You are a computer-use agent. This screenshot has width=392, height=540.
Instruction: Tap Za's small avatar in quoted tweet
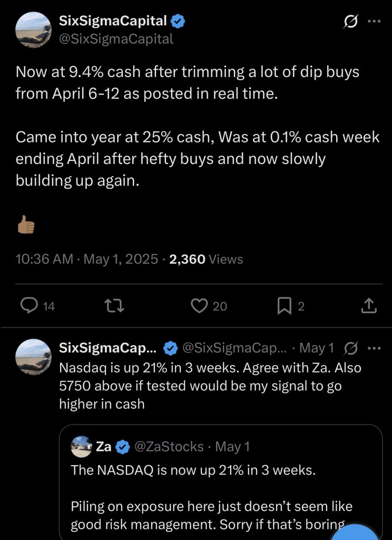tap(82, 447)
